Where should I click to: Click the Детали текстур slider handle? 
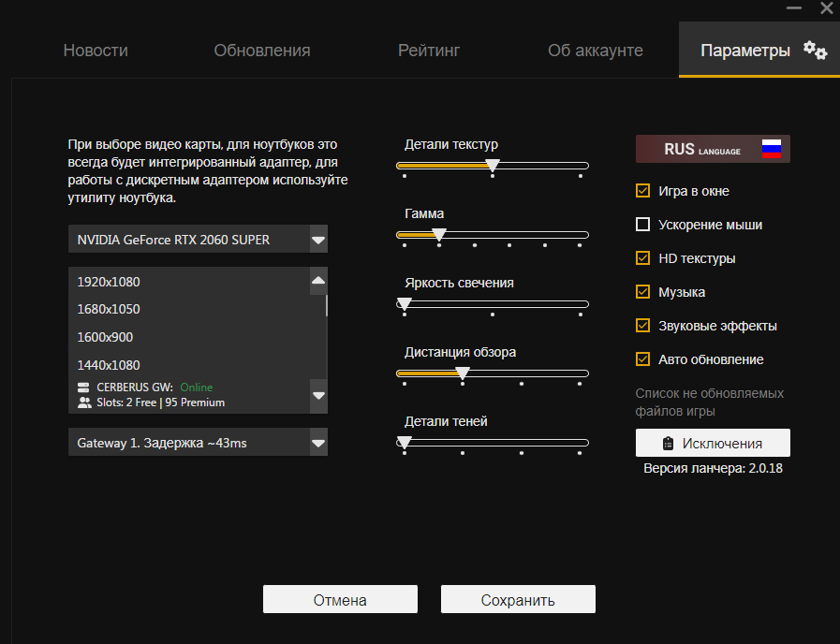[493, 165]
